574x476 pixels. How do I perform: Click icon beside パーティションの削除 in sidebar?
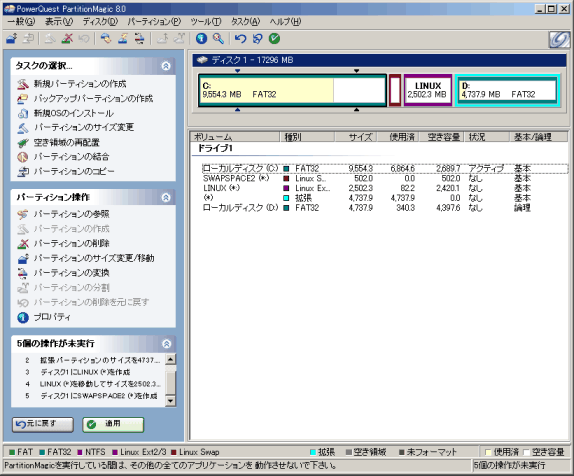pos(23,243)
